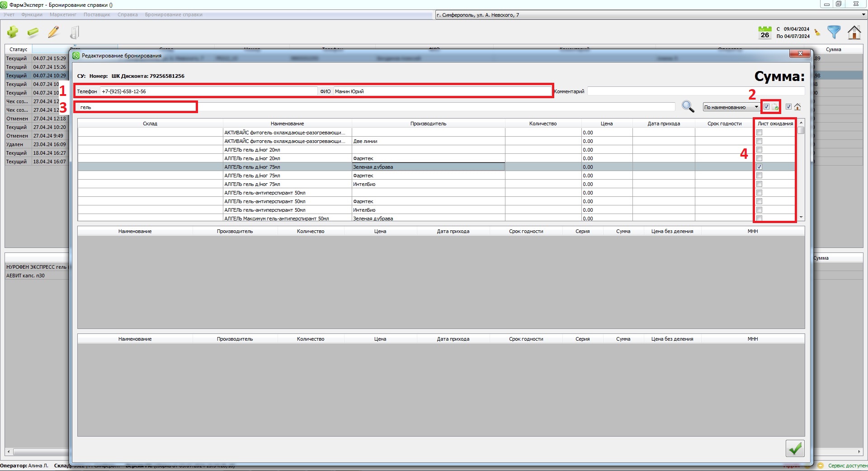868x471 pixels.
Task: Click scroll down arrow of product list
Action: pos(801,218)
